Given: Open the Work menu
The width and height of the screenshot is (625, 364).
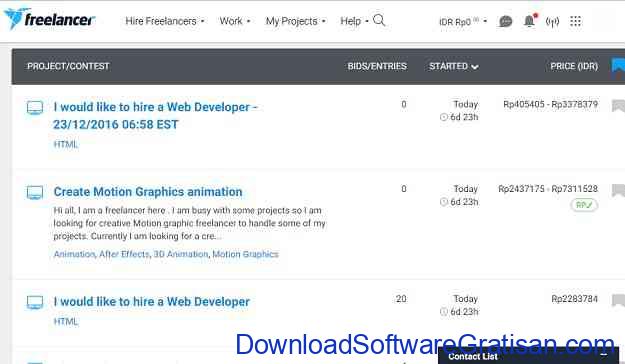Looking at the screenshot, I should point(235,21).
